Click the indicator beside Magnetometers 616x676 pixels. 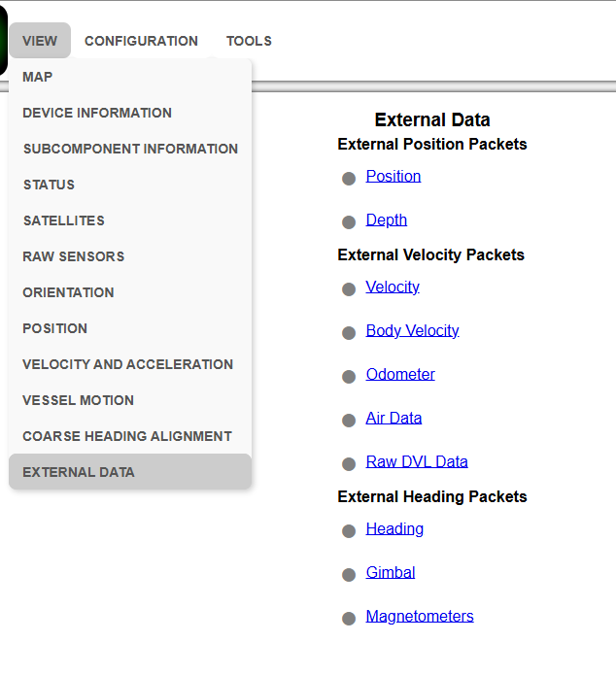coord(349,619)
